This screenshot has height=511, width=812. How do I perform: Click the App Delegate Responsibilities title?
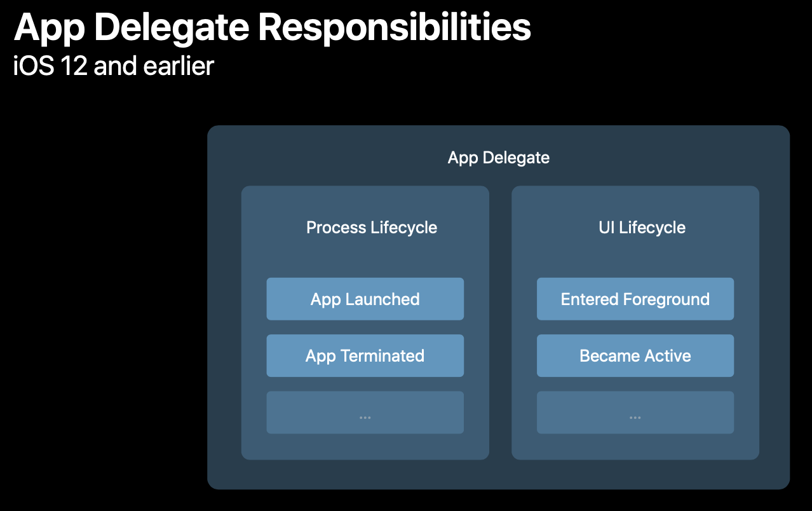[273, 27]
